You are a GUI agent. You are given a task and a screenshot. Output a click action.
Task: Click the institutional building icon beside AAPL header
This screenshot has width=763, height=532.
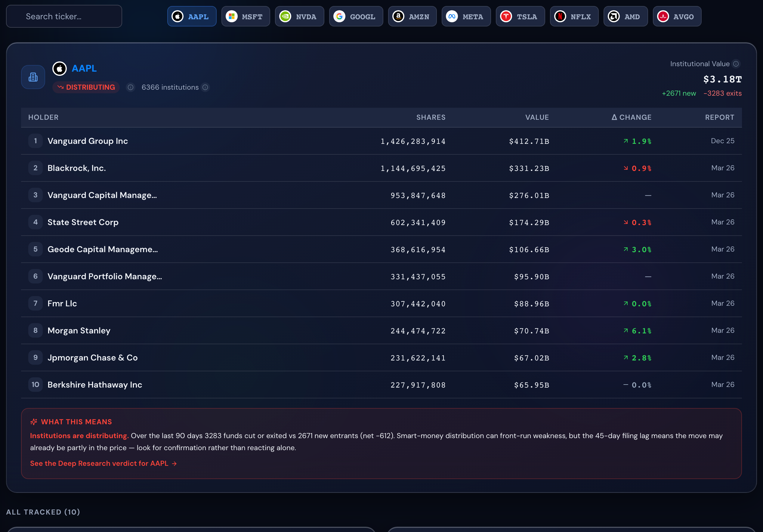coord(33,77)
